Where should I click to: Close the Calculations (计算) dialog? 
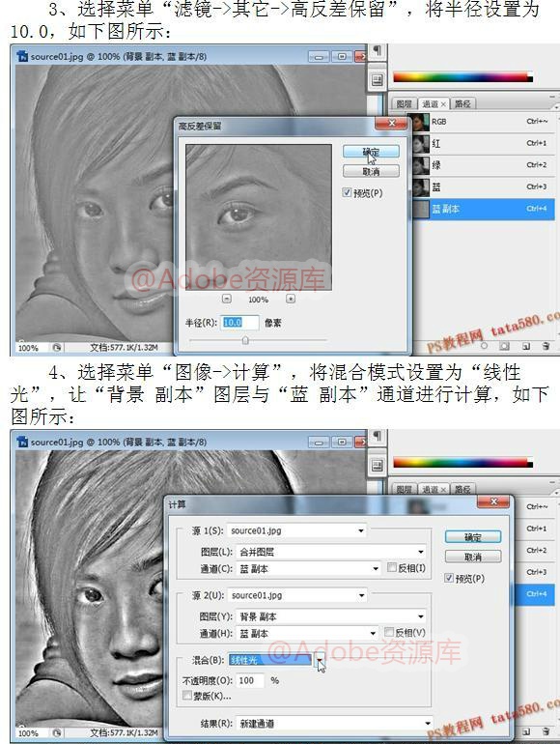(493, 501)
